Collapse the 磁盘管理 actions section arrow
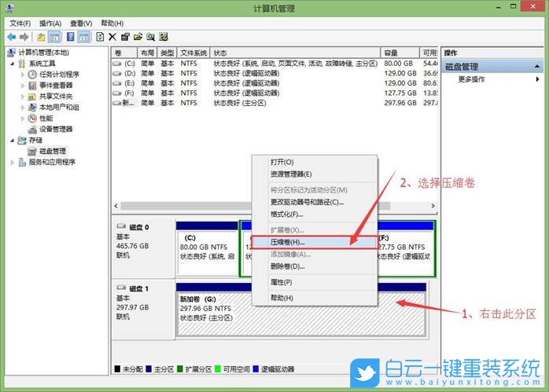The height and width of the screenshot is (392, 549). 536,67
